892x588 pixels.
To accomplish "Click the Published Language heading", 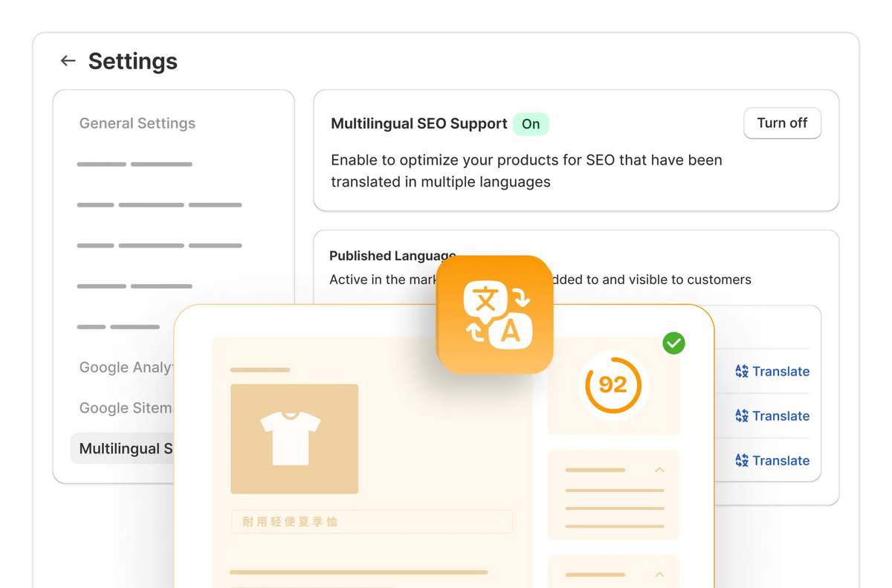I will (392, 256).
